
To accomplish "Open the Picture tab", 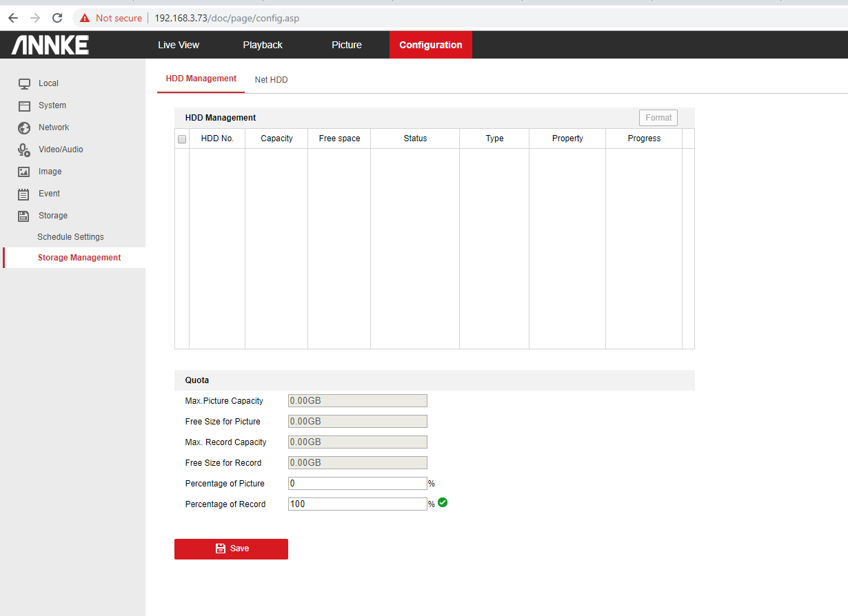I will click(347, 45).
